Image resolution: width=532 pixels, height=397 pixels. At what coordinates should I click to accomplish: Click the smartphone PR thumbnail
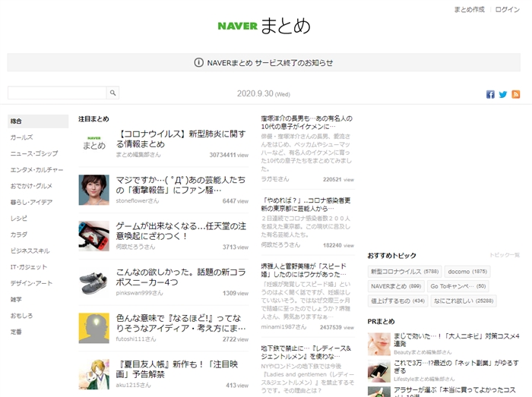[379, 371]
